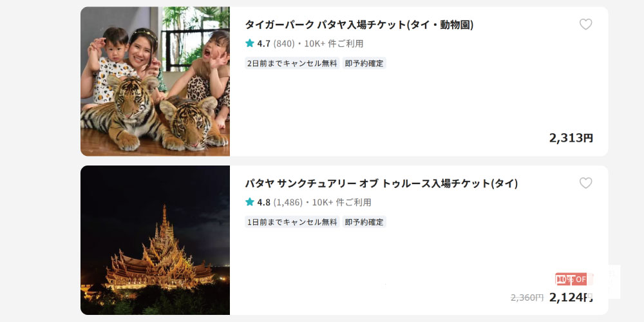This screenshot has width=644, height=322.
Task: Open the Tiger Park family photo thumbnail
Action: (155, 81)
